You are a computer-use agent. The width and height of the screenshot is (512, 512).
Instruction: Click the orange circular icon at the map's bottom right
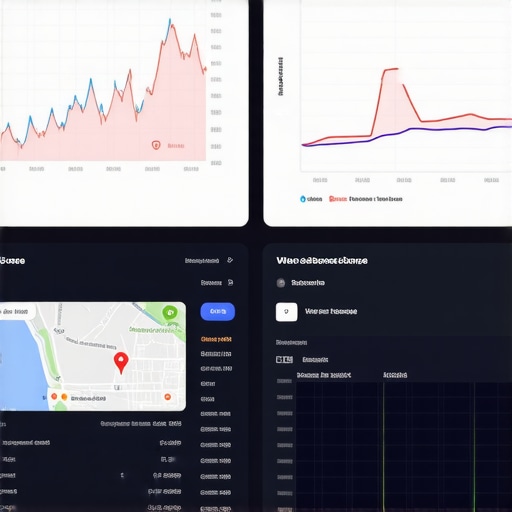[x=168, y=397]
